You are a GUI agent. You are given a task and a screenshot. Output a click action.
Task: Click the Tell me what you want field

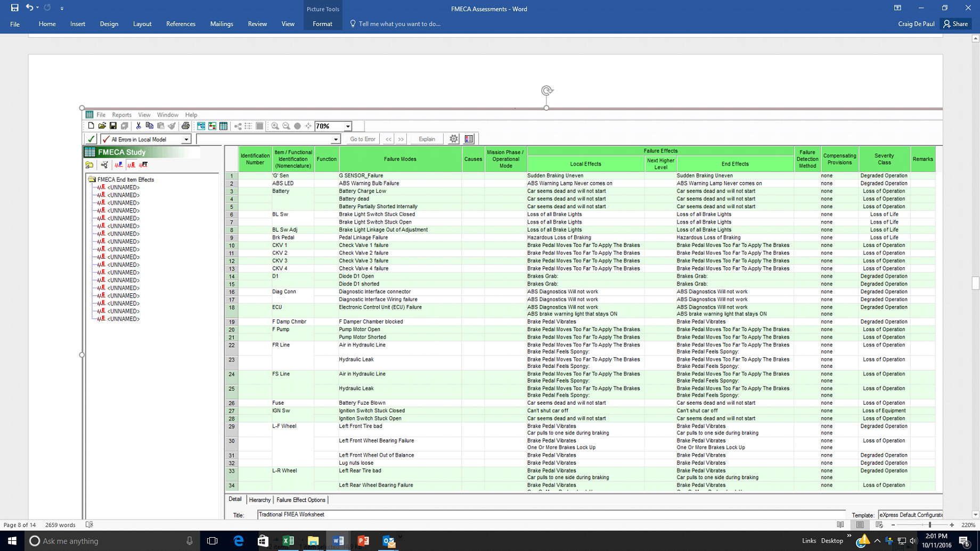point(399,24)
